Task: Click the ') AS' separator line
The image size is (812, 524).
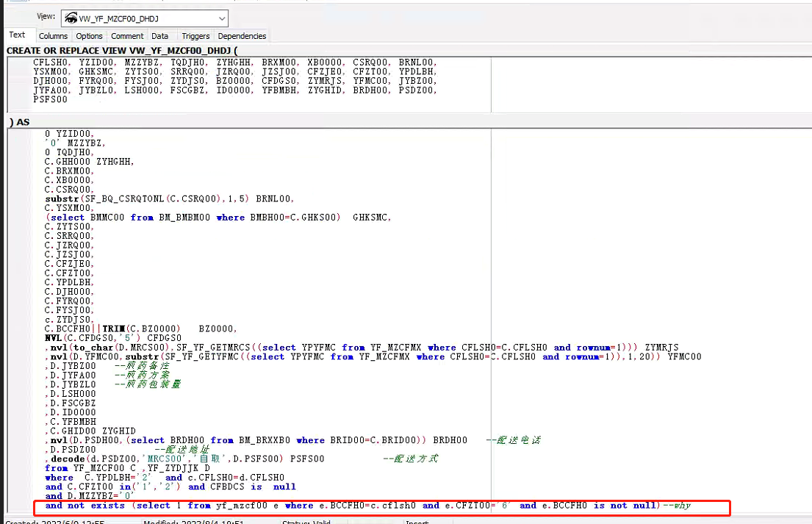Action: pyautogui.click(x=19, y=121)
